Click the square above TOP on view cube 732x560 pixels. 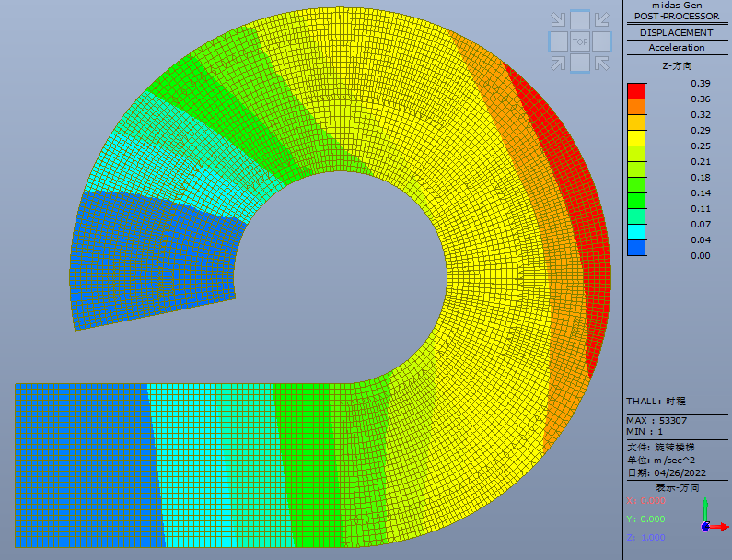point(580,20)
